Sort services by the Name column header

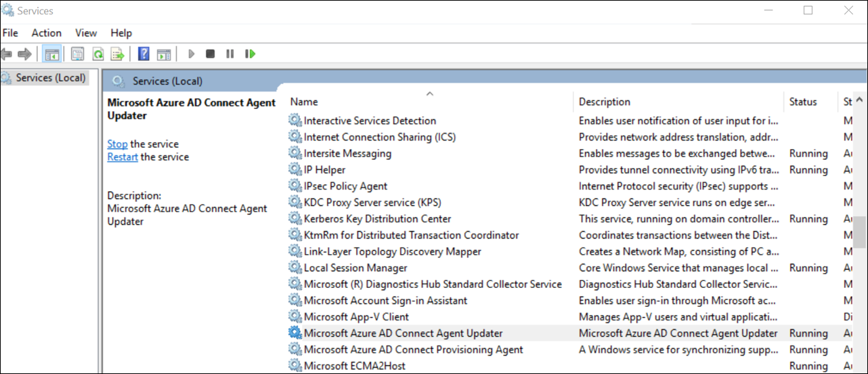[304, 102]
